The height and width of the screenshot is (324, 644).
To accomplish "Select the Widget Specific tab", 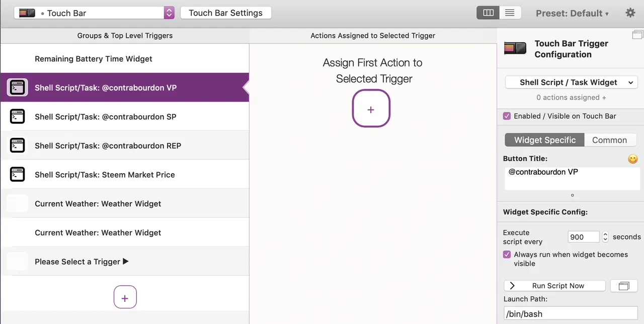I will 545,140.
